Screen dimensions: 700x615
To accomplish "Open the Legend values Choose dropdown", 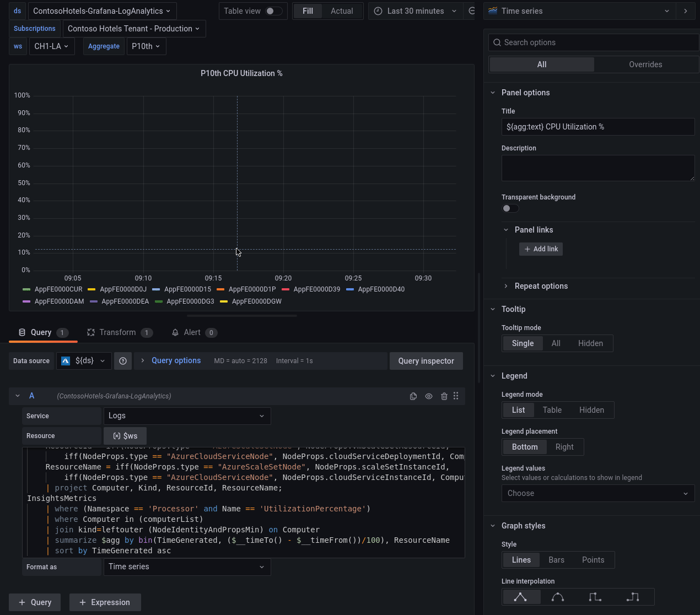I will click(x=598, y=493).
